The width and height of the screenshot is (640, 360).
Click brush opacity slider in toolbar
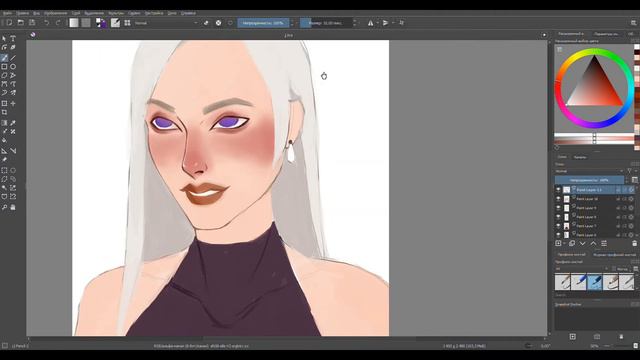[263, 23]
